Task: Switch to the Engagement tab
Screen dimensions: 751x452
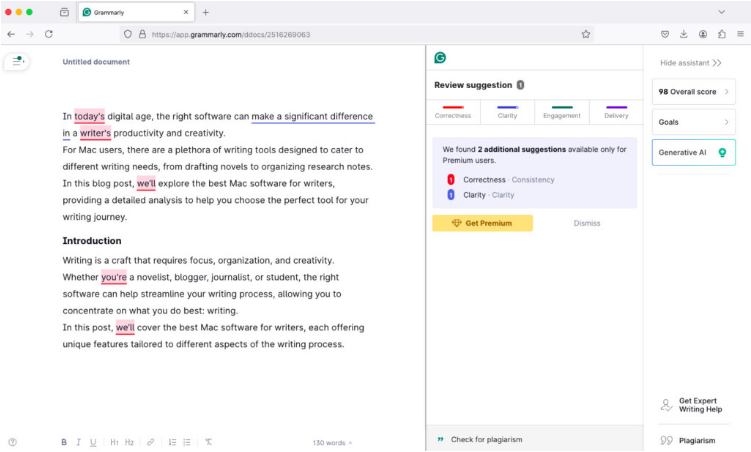Action: [562, 112]
